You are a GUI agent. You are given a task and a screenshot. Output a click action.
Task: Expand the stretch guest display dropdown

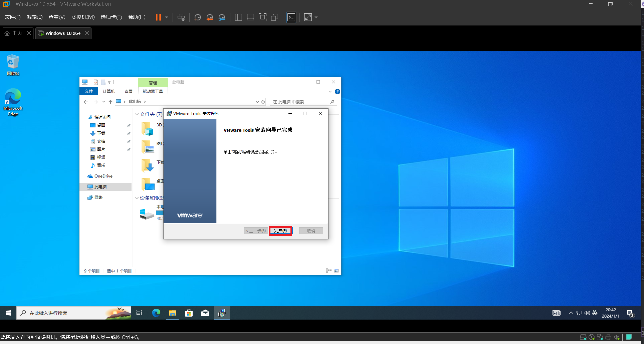coord(316,17)
